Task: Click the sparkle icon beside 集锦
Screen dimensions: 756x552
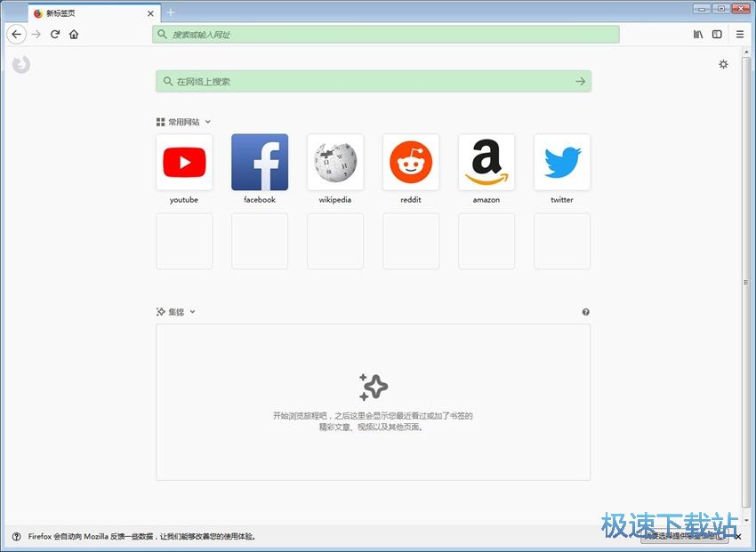Action: click(161, 312)
